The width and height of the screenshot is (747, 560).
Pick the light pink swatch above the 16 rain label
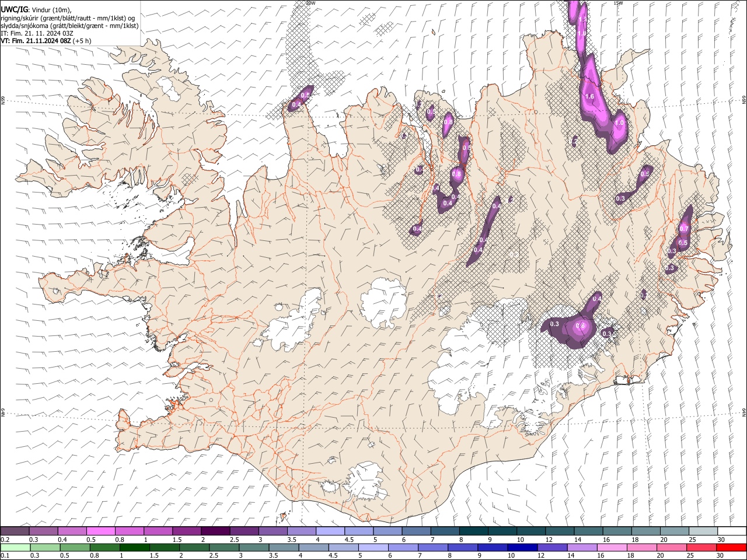(x=612, y=548)
